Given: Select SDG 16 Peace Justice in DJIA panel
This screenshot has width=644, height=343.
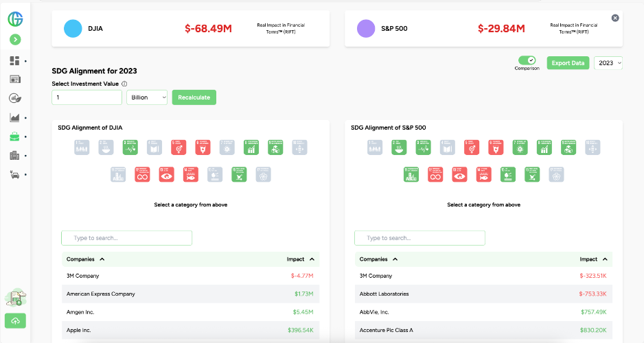Looking at the screenshot, I should tap(239, 174).
